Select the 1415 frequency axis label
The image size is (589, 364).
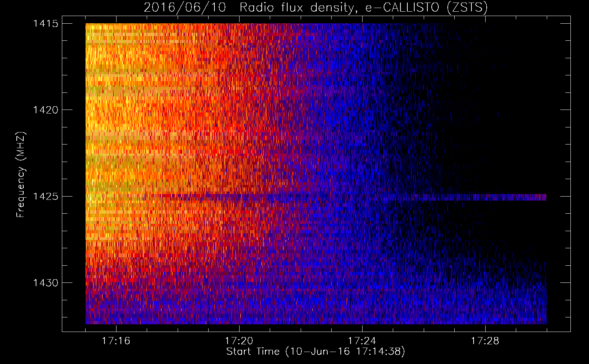46,24
